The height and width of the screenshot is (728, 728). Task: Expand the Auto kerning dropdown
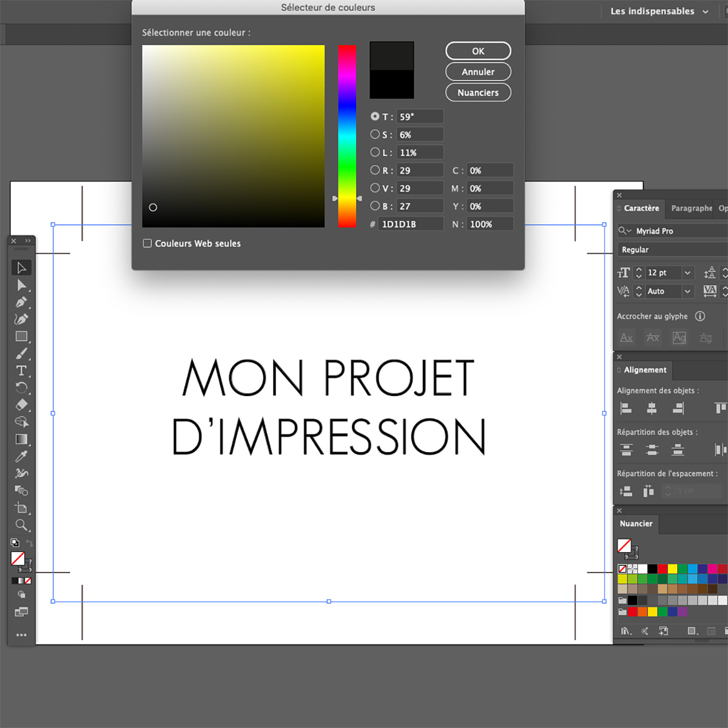[687, 291]
